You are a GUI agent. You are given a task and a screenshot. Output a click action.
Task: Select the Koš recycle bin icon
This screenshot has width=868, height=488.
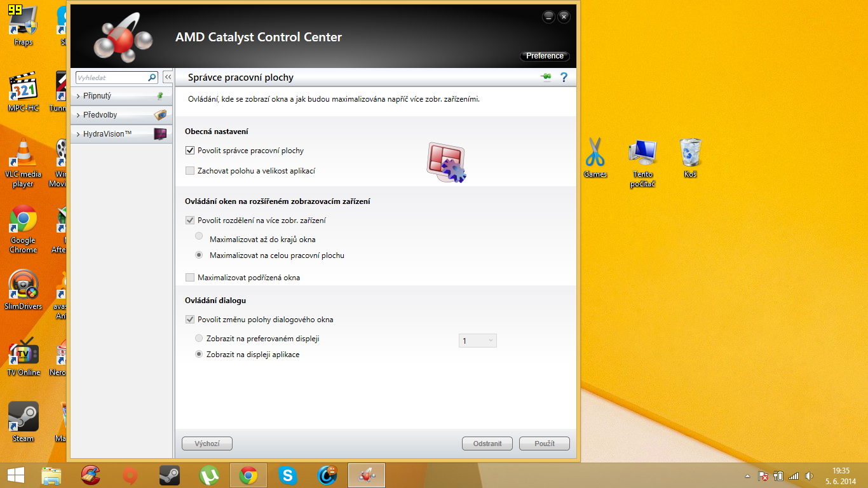691,158
